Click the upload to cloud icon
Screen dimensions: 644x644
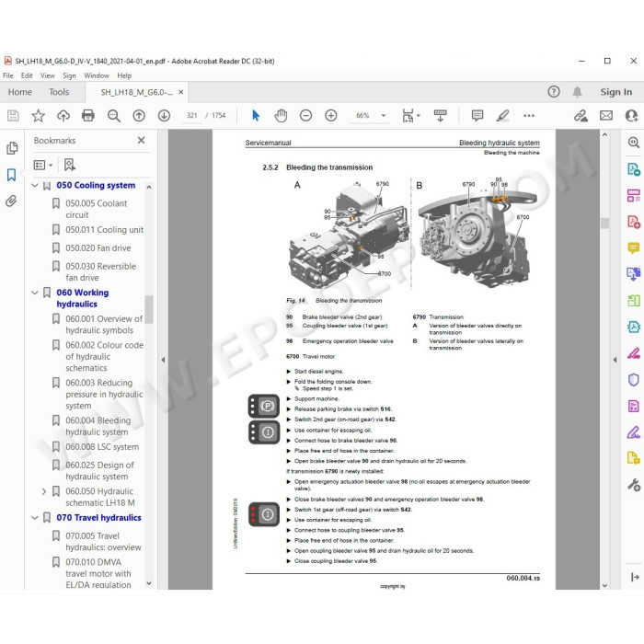click(63, 116)
